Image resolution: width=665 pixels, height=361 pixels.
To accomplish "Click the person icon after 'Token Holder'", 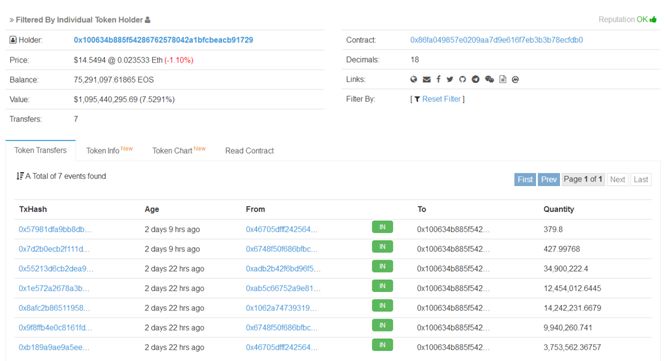I will coord(148,20).
